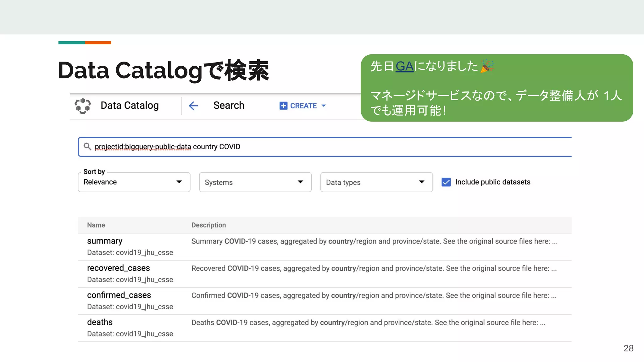644x362 pixels.
Task: Open the deaths table result
Action: pyautogui.click(x=100, y=322)
